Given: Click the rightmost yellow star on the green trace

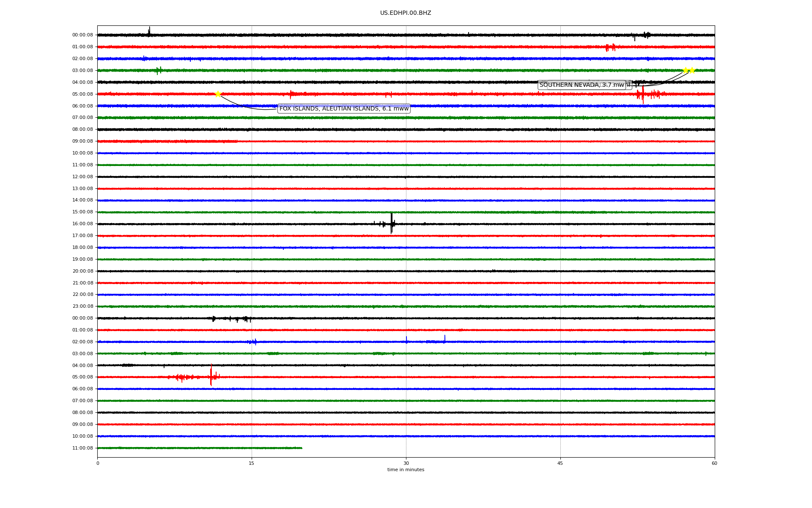Looking at the screenshot, I should coord(692,70).
